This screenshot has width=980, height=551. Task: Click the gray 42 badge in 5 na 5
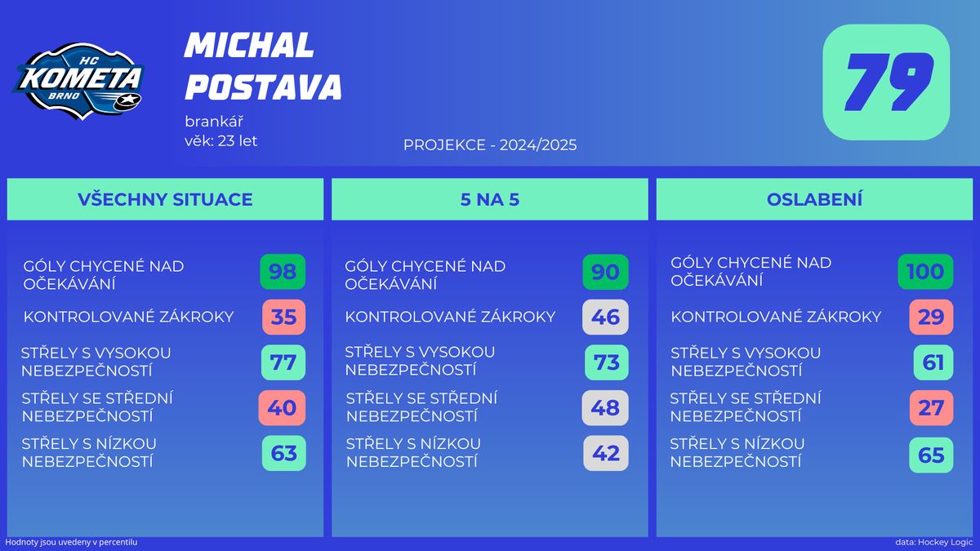pyautogui.click(x=606, y=453)
